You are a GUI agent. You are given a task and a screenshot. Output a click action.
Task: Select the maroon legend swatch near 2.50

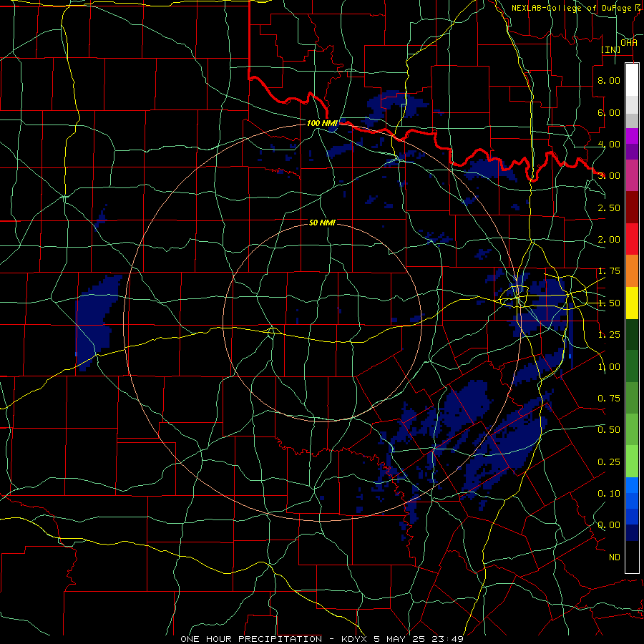click(x=632, y=208)
